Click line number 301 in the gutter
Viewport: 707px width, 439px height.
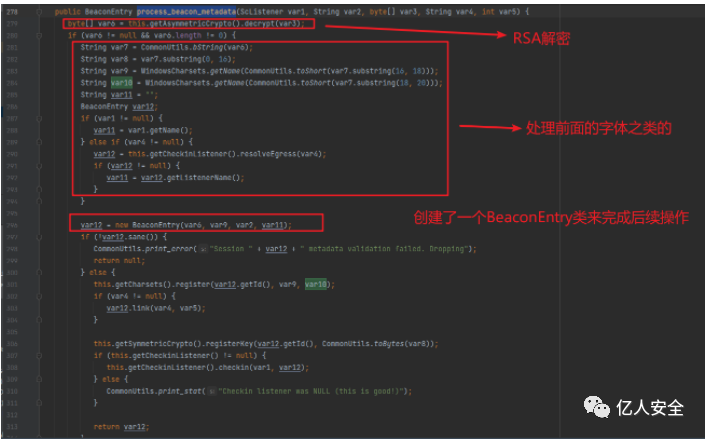12,284
